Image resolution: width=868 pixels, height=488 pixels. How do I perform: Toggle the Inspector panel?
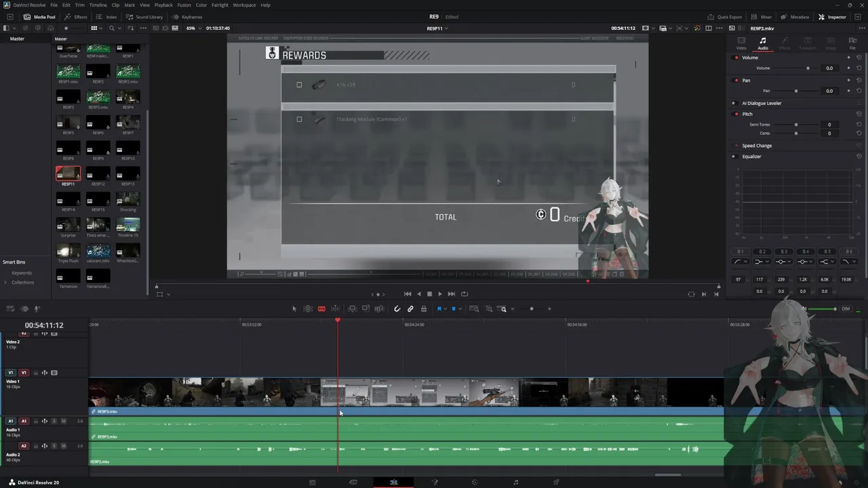click(x=833, y=17)
